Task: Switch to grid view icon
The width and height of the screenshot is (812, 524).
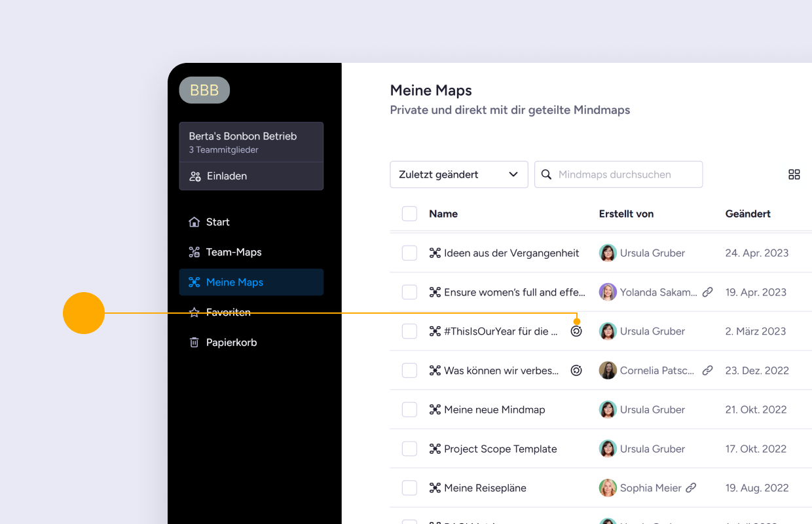Action: coord(794,174)
